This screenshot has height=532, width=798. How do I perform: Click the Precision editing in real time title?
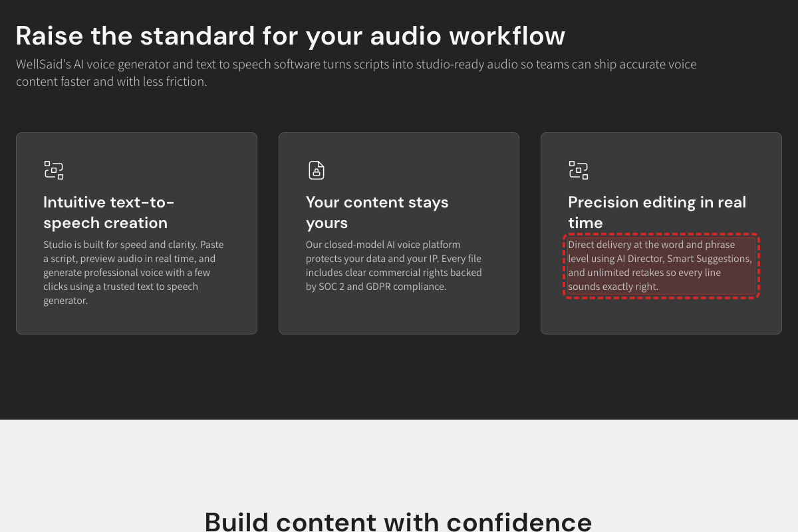point(657,212)
